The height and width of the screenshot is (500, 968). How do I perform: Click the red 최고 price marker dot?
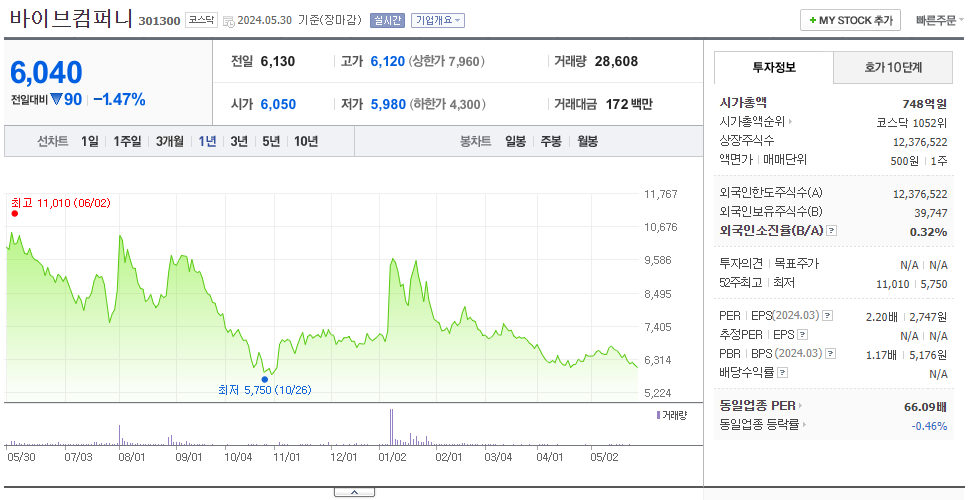15,214
